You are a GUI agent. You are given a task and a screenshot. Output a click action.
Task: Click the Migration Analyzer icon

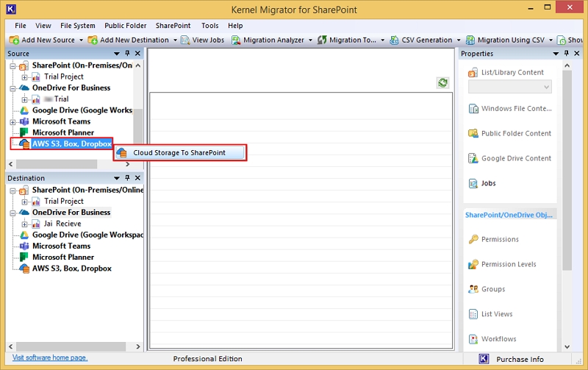pos(235,40)
